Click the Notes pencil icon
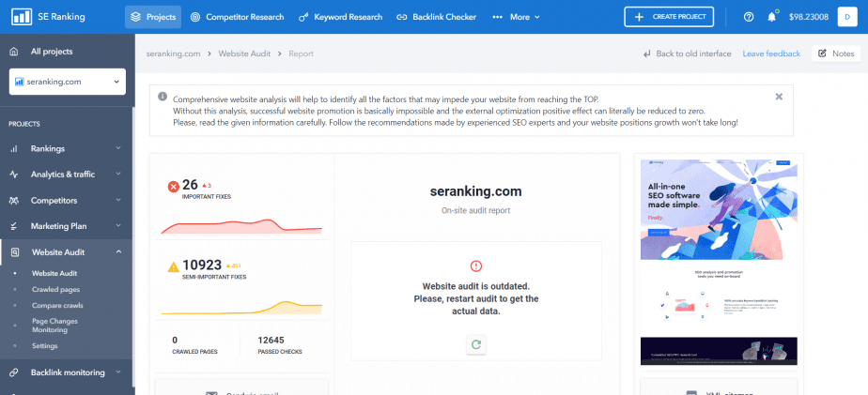Screen dimensions: 868x395 tap(822, 53)
